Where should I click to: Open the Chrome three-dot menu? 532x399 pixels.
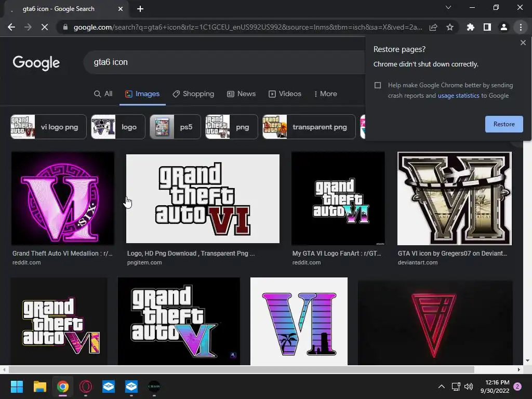[521, 27]
